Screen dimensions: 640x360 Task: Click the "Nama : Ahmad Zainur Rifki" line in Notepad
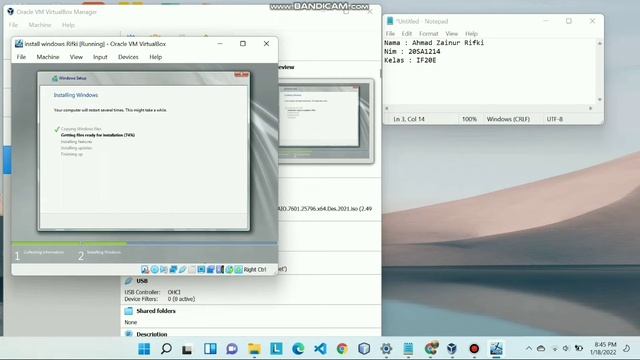tap(434, 42)
